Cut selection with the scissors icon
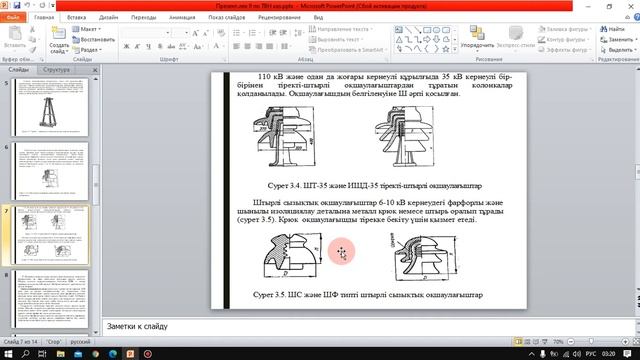The image size is (640, 360). pos(32,29)
